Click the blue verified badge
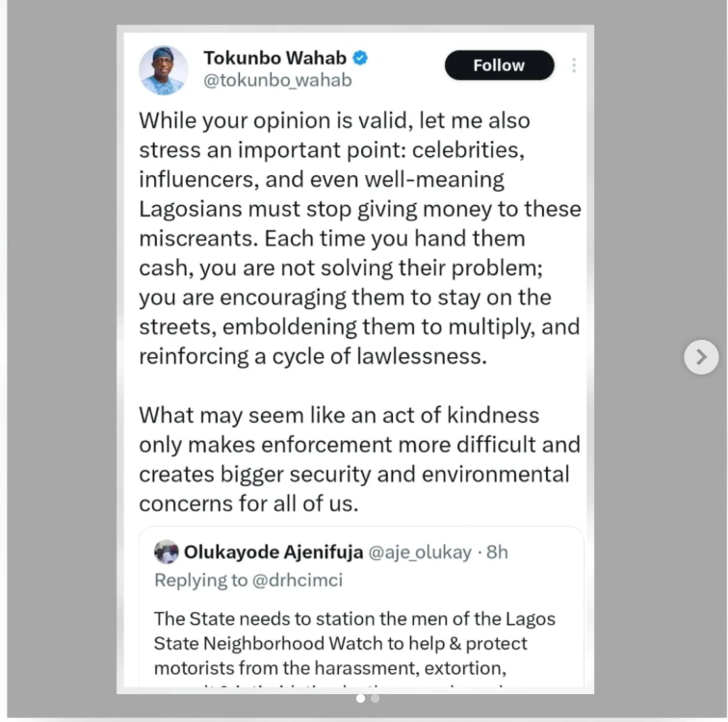This screenshot has height=722, width=728. pyautogui.click(x=360, y=58)
